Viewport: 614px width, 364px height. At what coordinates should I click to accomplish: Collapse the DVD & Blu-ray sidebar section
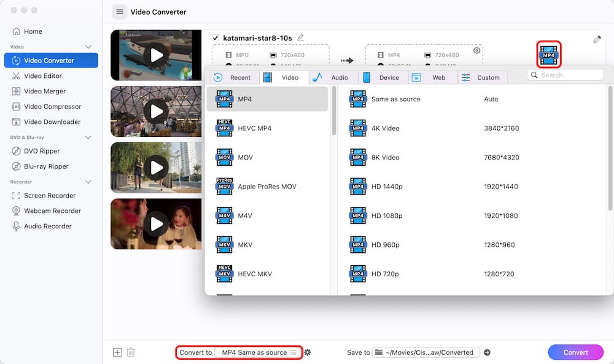pyautogui.click(x=88, y=137)
